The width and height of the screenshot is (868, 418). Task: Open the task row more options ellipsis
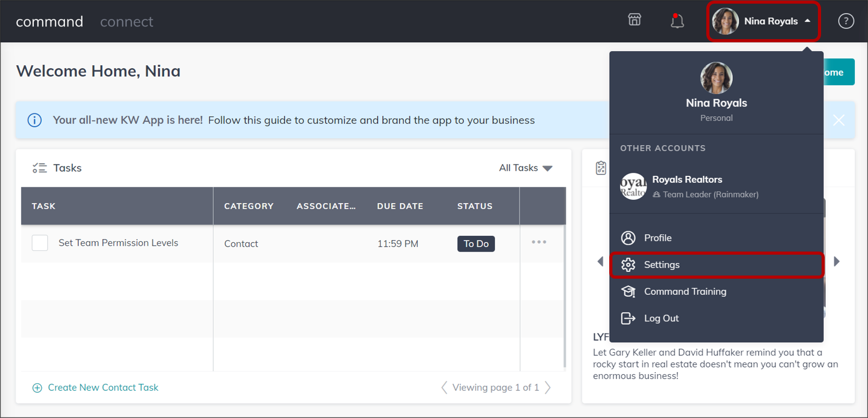[x=539, y=242]
